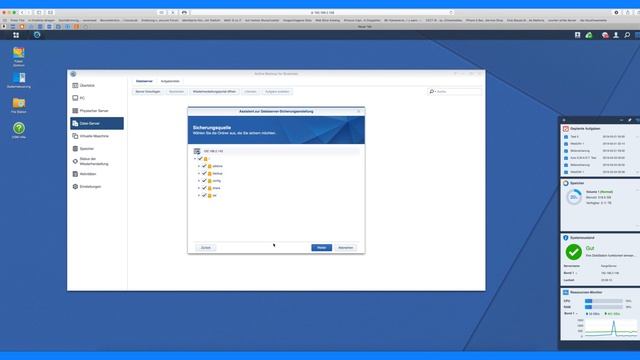Click the Active Backup taskbar icon

[x=37, y=35]
